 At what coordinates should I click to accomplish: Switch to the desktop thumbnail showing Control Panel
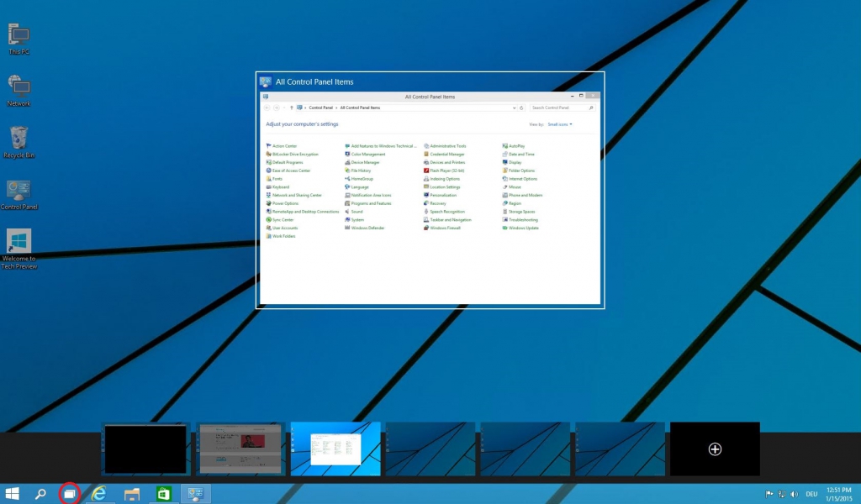click(x=335, y=449)
